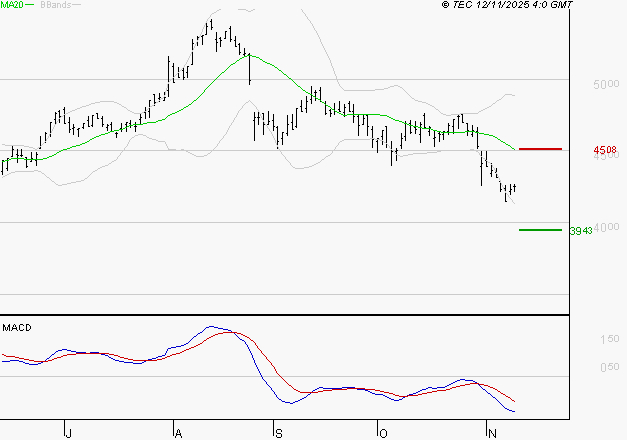This screenshot has width=627, height=440.
Task: Click the O month marker on time axis
Action: coord(383,434)
